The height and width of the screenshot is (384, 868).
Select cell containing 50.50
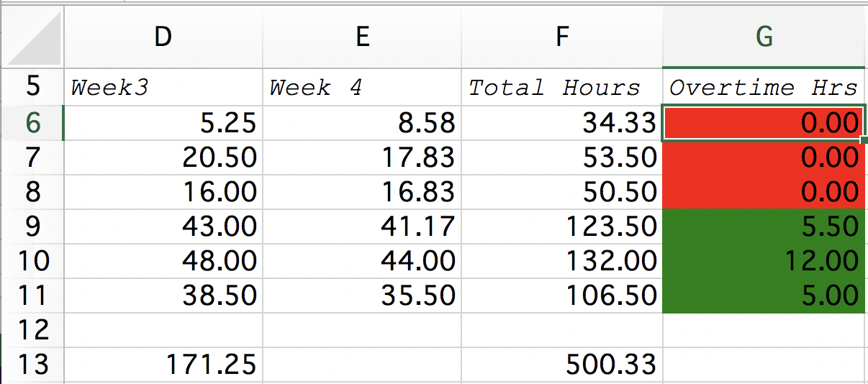click(x=562, y=192)
